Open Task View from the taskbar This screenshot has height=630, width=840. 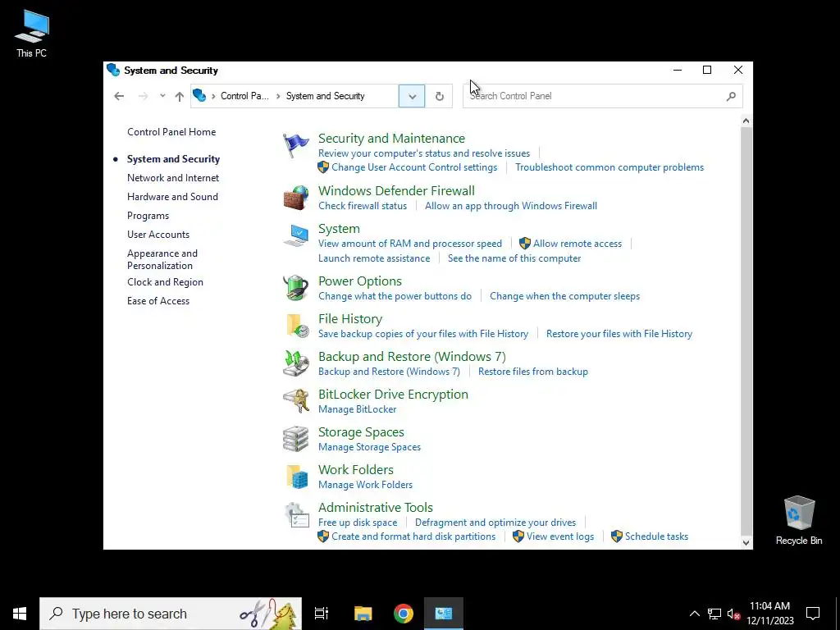point(321,614)
